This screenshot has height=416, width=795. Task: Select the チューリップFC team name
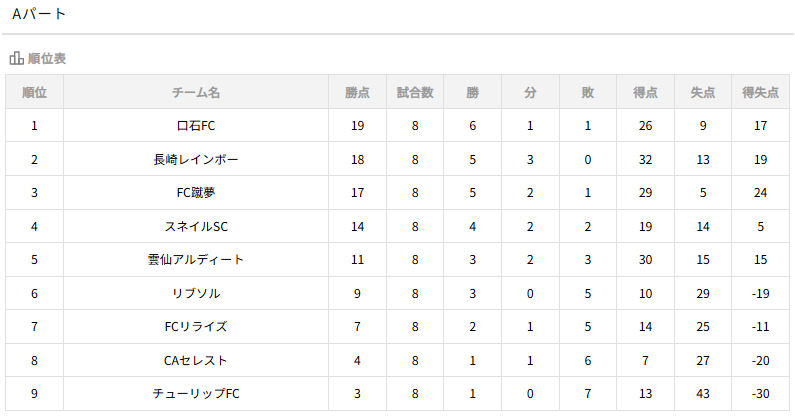click(196, 394)
